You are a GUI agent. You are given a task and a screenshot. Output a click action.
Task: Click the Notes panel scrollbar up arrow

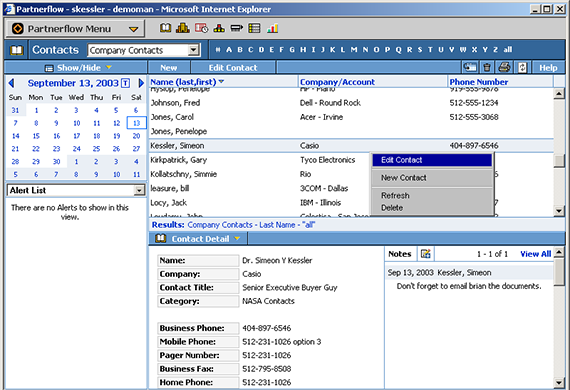click(x=559, y=252)
